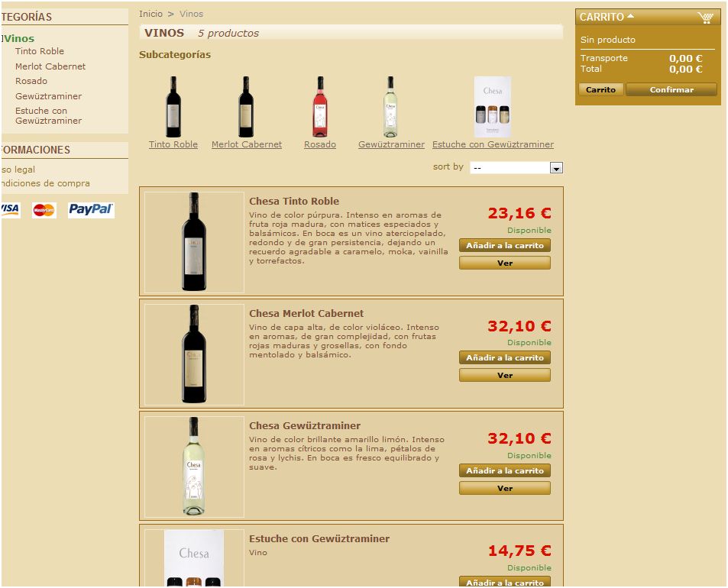Open Chesa Tinto Roble product title
The height and width of the screenshot is (588, 728).
click(294, 202)
